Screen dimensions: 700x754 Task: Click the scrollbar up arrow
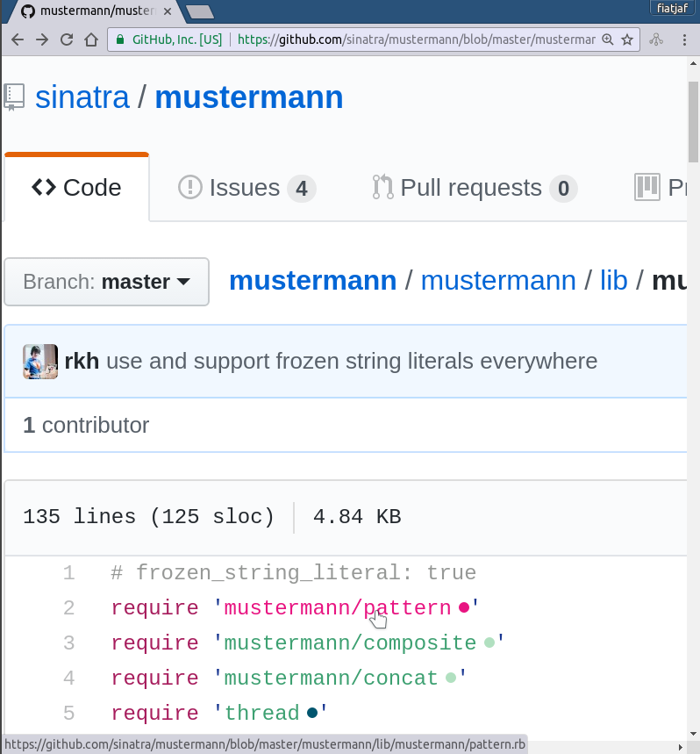693,63
